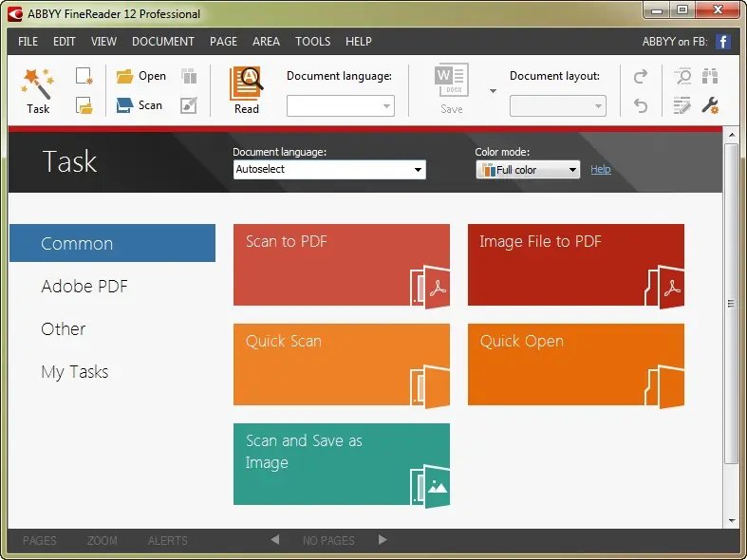The width and height of the screenshot is (747, 560).
Task: Select the Common task category
Action: pos(112,243)
